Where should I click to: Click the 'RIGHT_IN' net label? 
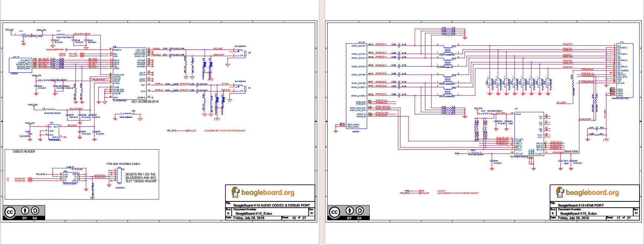226,90
